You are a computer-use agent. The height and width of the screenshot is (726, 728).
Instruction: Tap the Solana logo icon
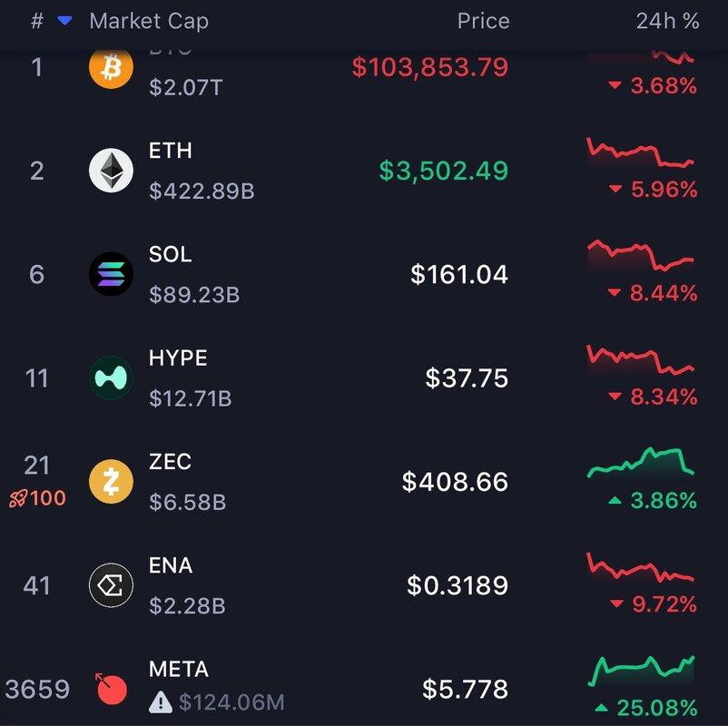pyautogui.click(x=112, y=274)
